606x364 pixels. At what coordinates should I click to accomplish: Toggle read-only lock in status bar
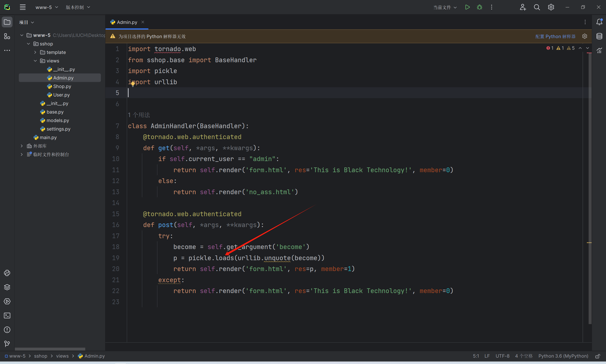pyautogui.click(x=598, y=356)
